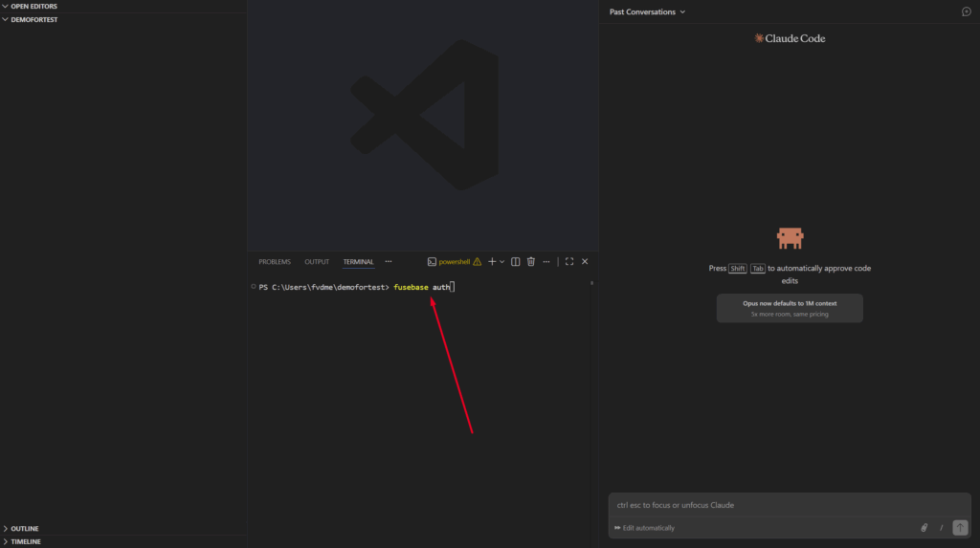This screenshot has height=548, width=980.
Task: Kill the terminal with trash icon
Action: (531, 261)
